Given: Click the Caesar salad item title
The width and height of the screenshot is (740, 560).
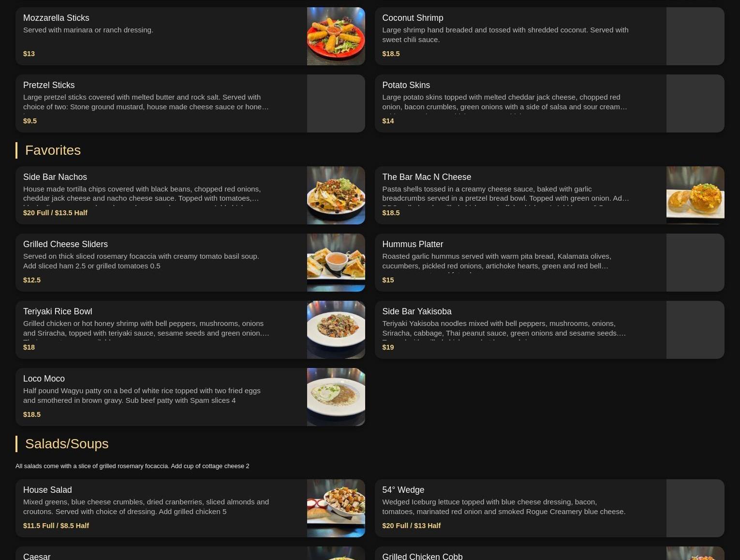Looking at the screenshot, I should 37,556.
